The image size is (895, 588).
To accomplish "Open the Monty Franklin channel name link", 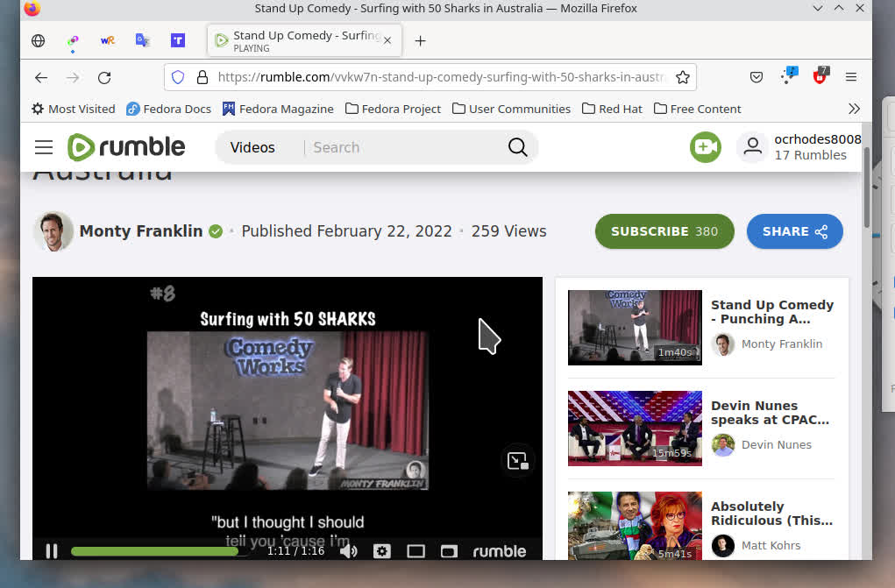I will click(141, 231).
